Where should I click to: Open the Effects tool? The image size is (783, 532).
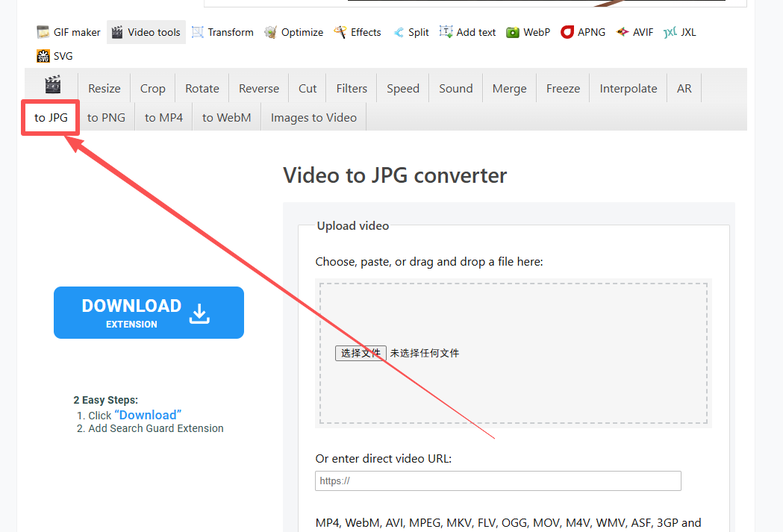tap(358, 32)
